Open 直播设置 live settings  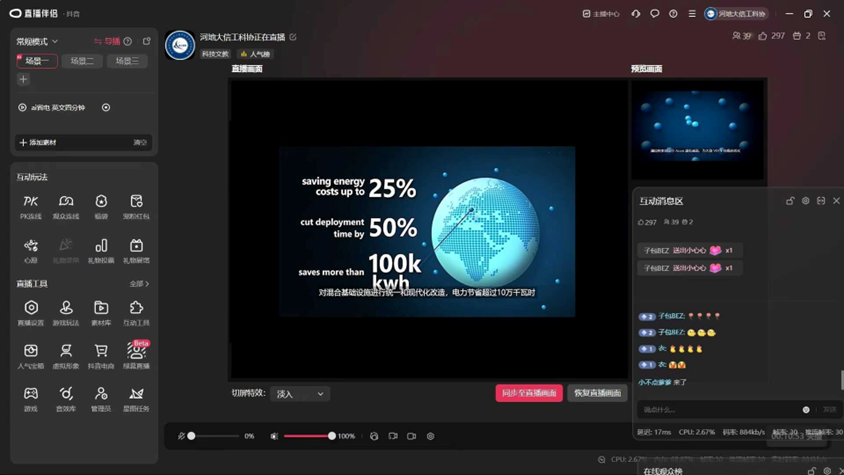(x=31, y=312)
